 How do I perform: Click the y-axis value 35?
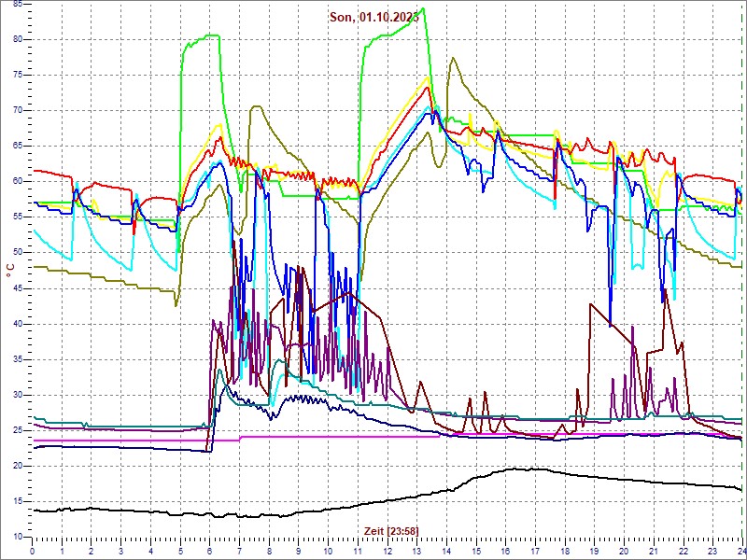coord(18,359)
